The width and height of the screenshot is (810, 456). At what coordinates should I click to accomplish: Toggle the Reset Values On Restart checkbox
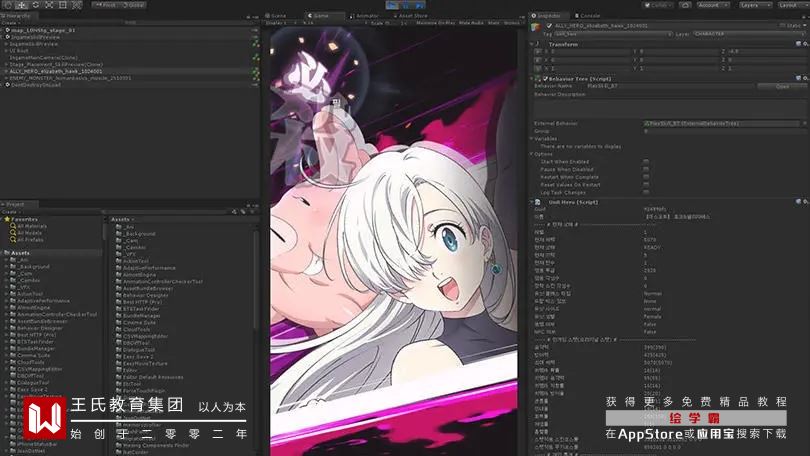coord(646,184)
